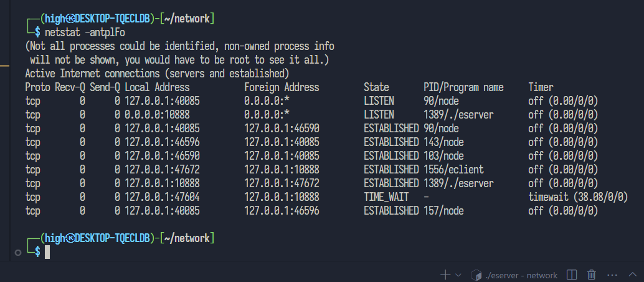The width and height of the screenshot is (644, 282).
Task: Select the ./eserver - network terminal label
Action: click(x=522, y=275)
